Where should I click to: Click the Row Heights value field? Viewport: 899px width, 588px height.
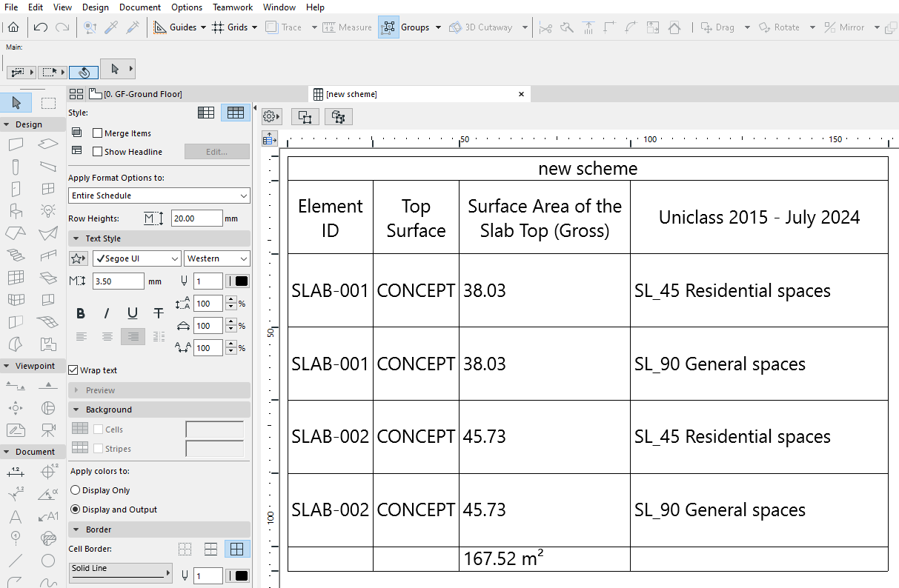(x=195, y=218)
